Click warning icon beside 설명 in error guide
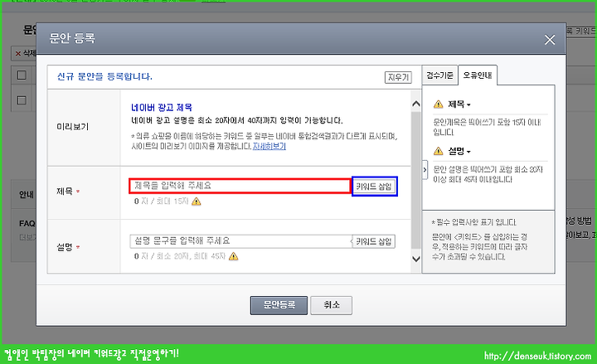Viewport: 597px width, 364px height. (439, 151)
